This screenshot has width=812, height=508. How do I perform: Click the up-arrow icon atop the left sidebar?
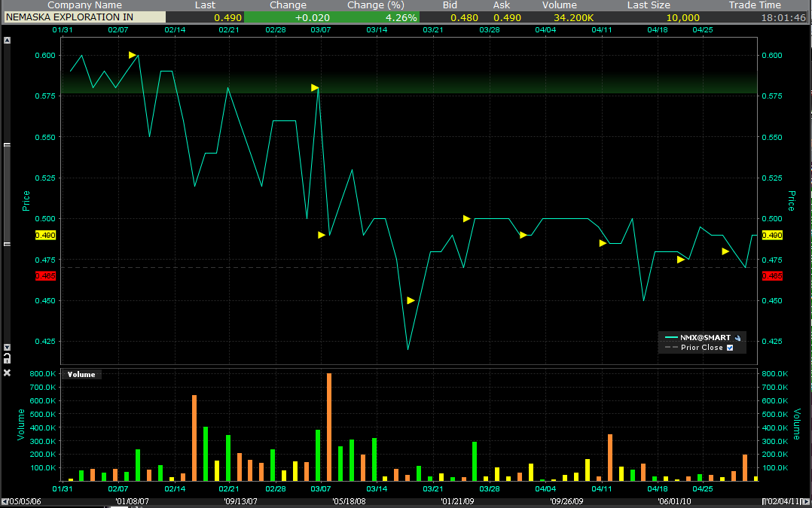pyautogui.click(x=8, y=40)
